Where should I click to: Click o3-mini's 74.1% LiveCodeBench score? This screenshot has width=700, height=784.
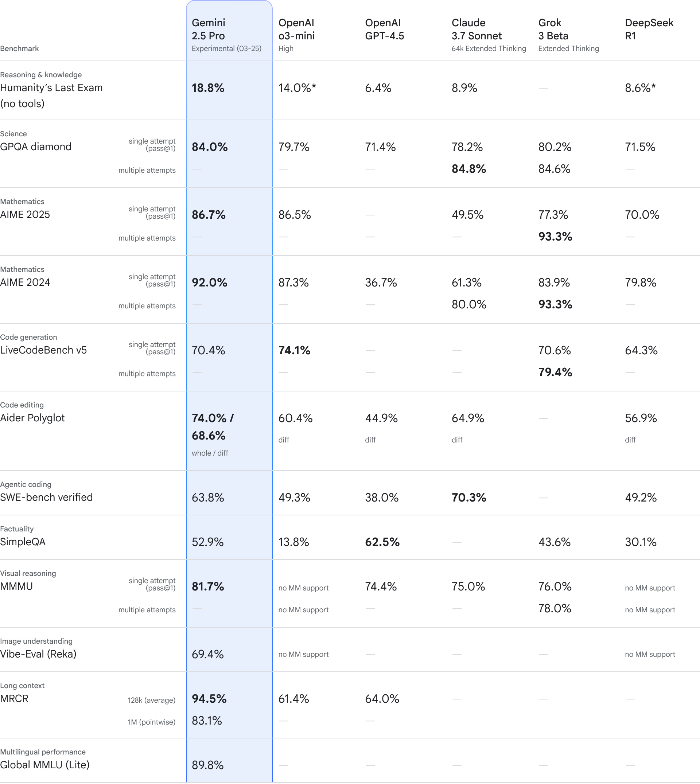click(x=294, y=350)
